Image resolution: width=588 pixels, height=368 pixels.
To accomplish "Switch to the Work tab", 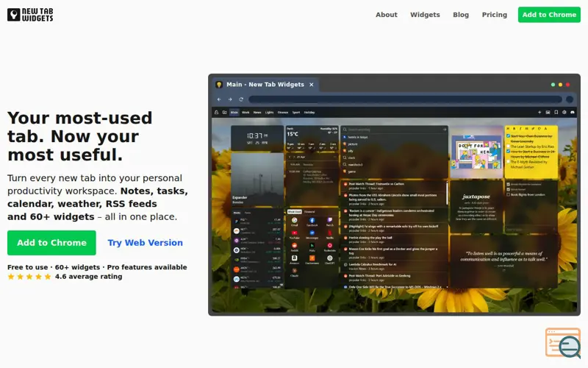I will coord(245,113).
